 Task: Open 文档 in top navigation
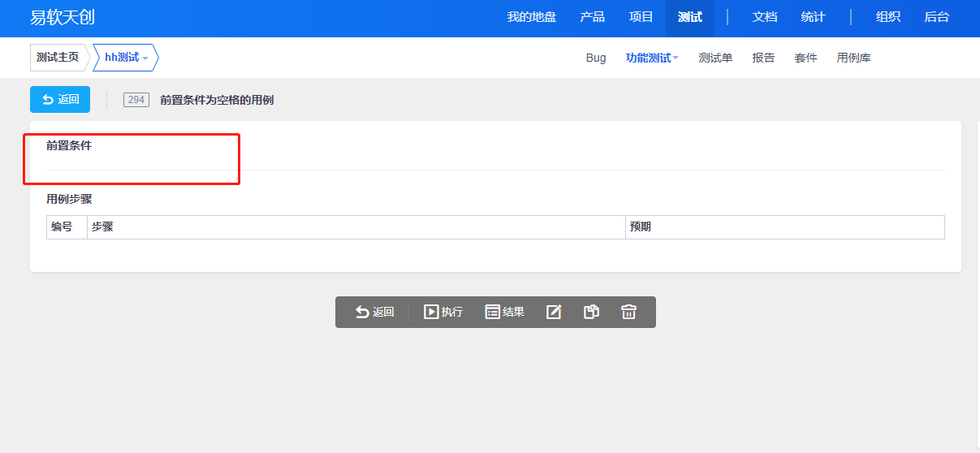click(765, 17)
